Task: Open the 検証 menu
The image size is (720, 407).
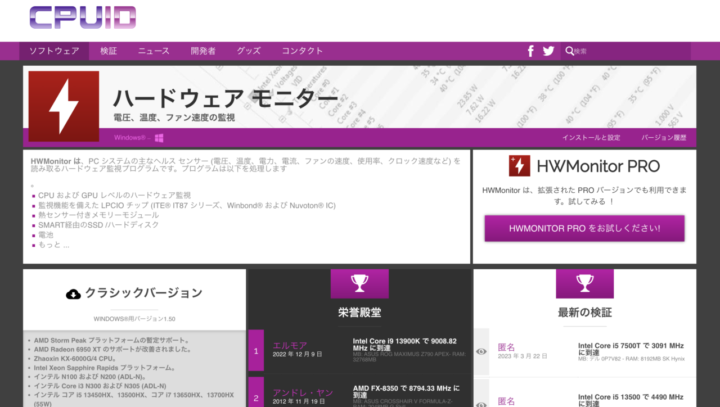Action: click(x=109, y=51)
